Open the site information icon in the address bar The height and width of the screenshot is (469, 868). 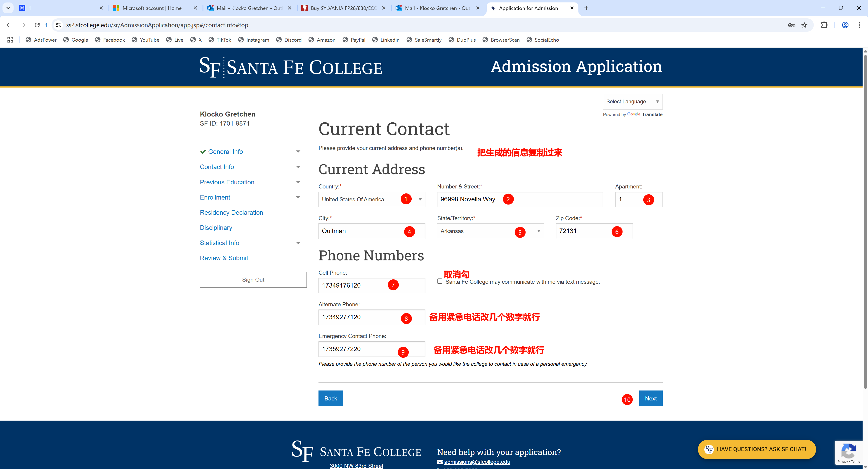click(x=58, y=25)
